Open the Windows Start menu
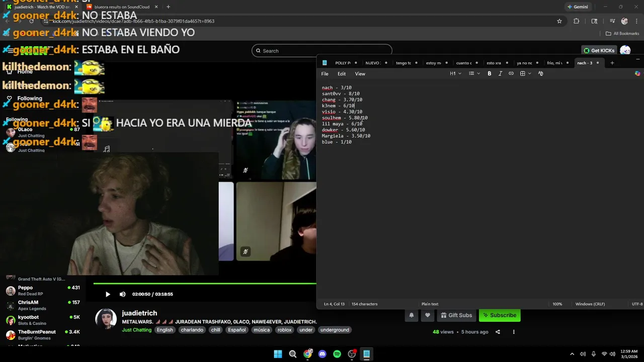Screen dimensions: 644x362 (278, 354)
